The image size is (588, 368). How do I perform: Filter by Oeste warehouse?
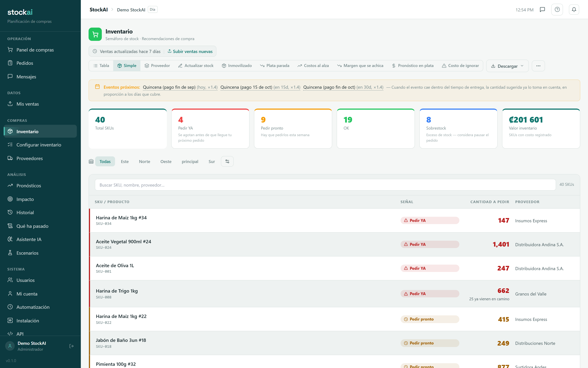166,162
